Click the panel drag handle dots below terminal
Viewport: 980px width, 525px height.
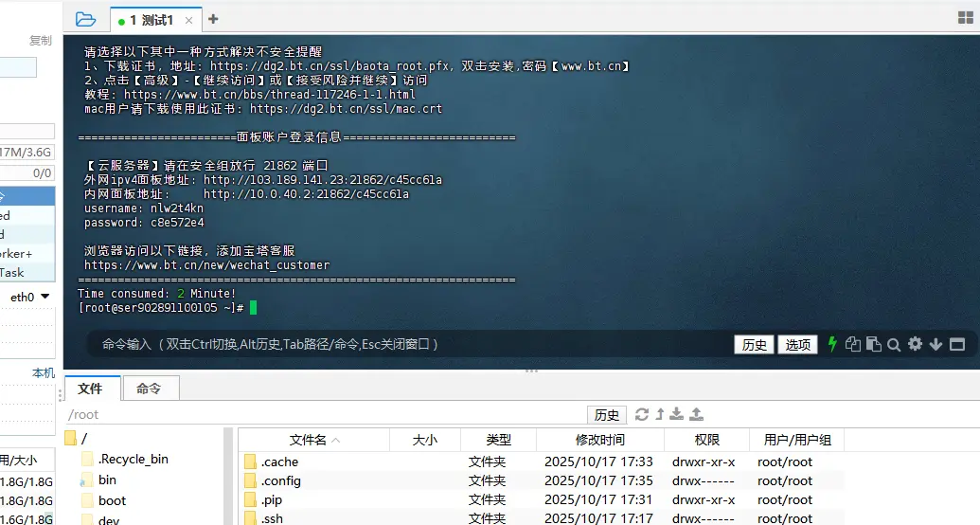click(x=531, y=371)
